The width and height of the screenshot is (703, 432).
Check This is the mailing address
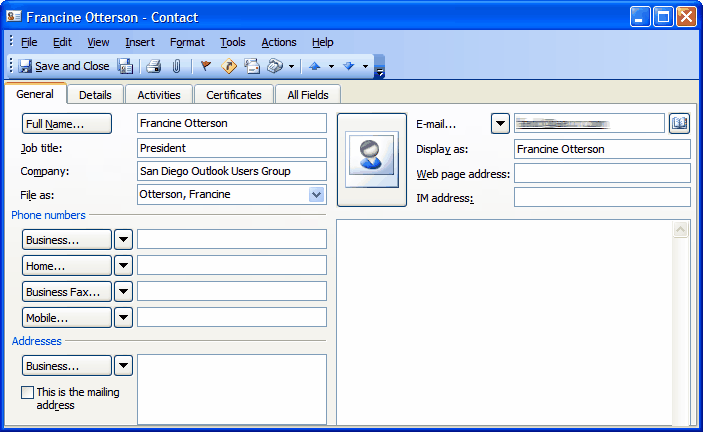click(27, 393)
